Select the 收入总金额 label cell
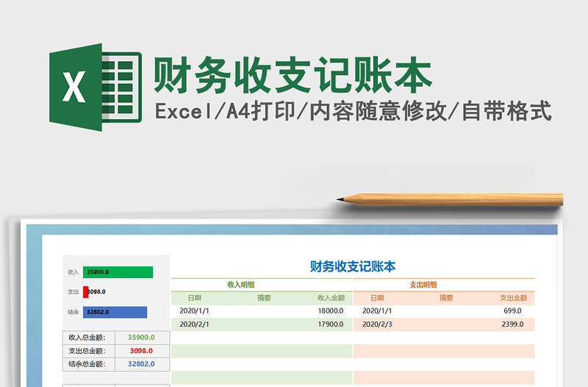The width and height of the screenshot is (588, 387). [x=89, y=338]
